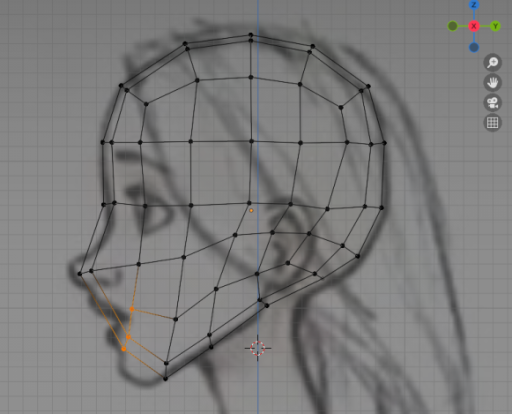The width and height of the screenshot is (512, 414).
Task: Click the negative Y axis gizmo circle
Action: 452,26
